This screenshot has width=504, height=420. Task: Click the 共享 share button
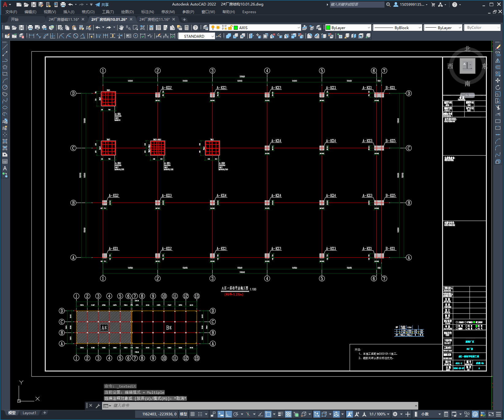(x=102, y=5)
